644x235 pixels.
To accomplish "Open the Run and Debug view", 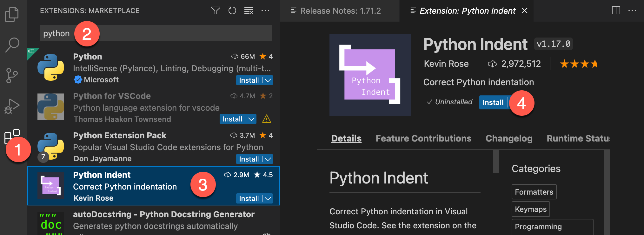I will pos(12,106).
